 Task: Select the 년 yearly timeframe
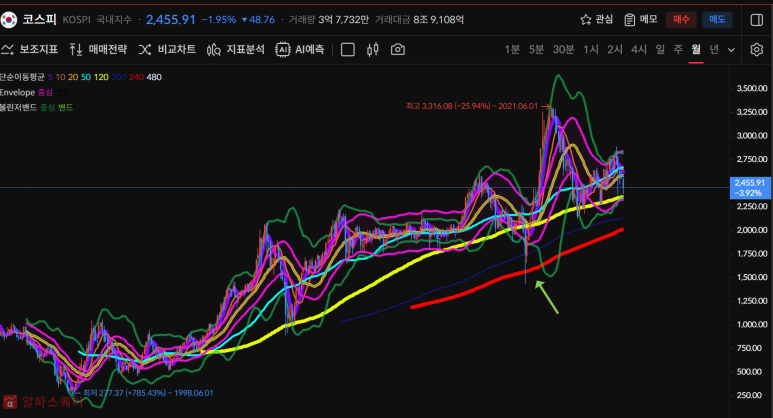tap(714, 49)
